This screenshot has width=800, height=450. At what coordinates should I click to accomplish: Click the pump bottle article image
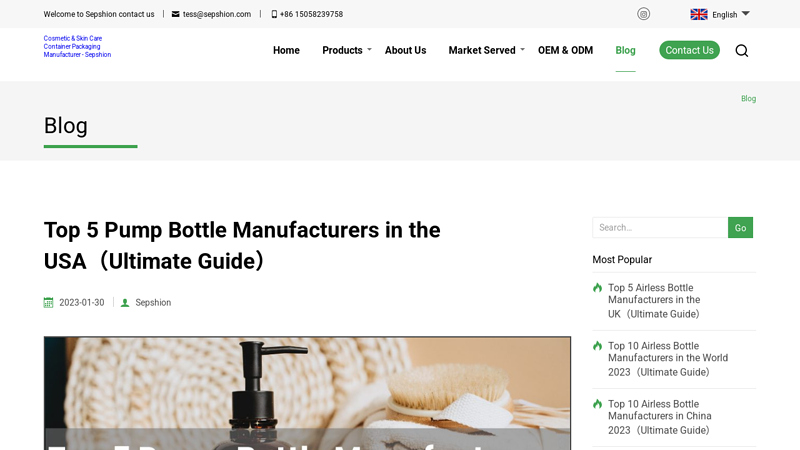[307, 393]
